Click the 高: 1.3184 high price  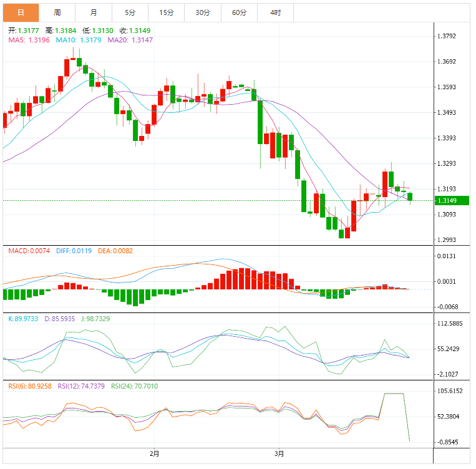pyautogui.click(x=61, y=31)
